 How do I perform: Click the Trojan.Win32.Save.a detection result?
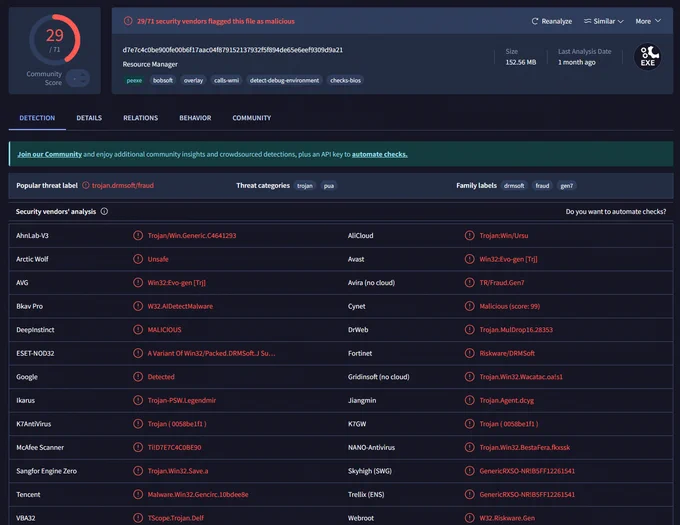pyautogui.click(x=178, y=471)
